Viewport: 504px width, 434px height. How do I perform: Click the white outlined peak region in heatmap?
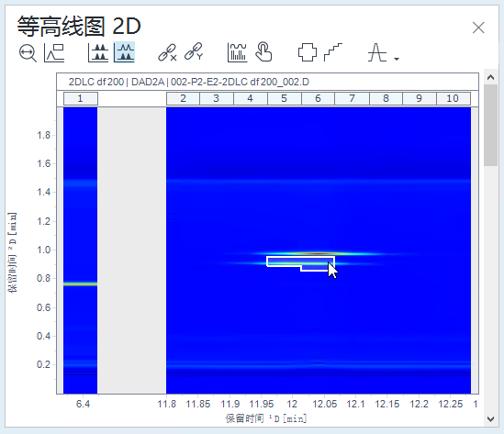coord(301,262)
